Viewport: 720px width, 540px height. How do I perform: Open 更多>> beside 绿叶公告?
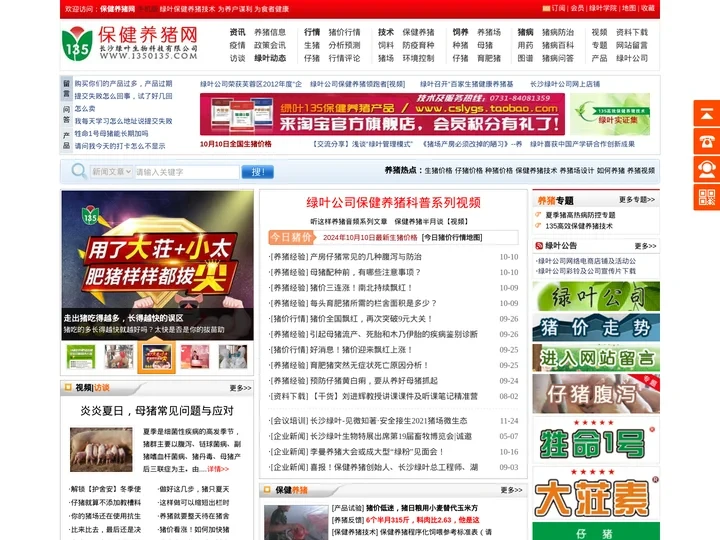point(645,246)
